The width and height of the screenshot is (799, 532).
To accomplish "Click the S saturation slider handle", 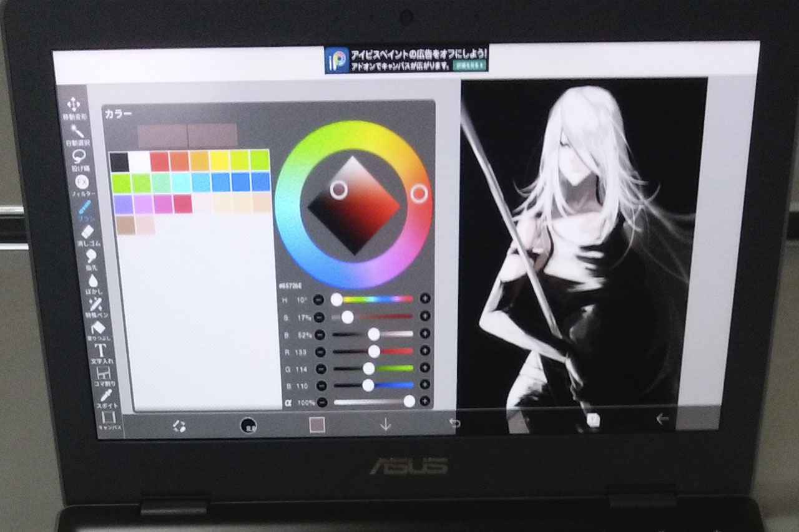I will point(347,317).
